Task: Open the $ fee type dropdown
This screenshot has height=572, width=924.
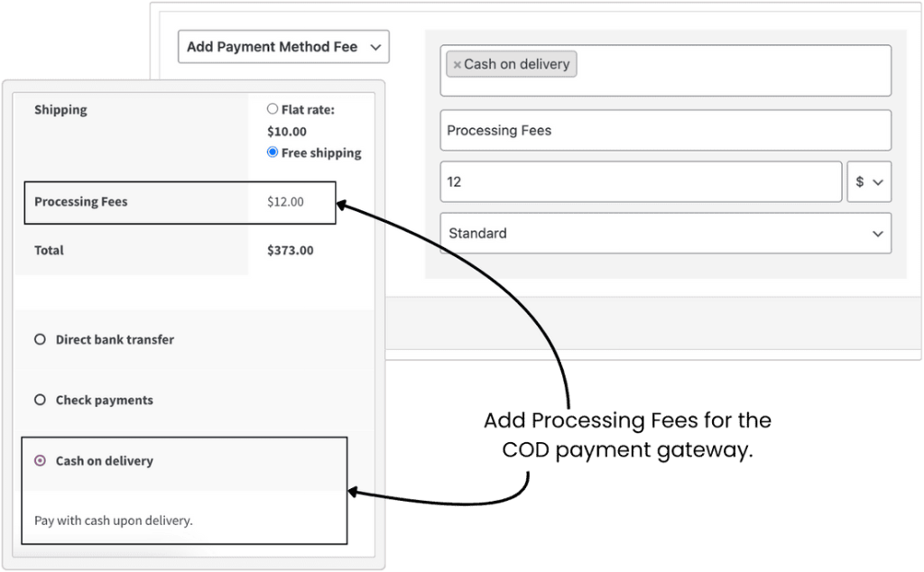Action: (869, 182)
